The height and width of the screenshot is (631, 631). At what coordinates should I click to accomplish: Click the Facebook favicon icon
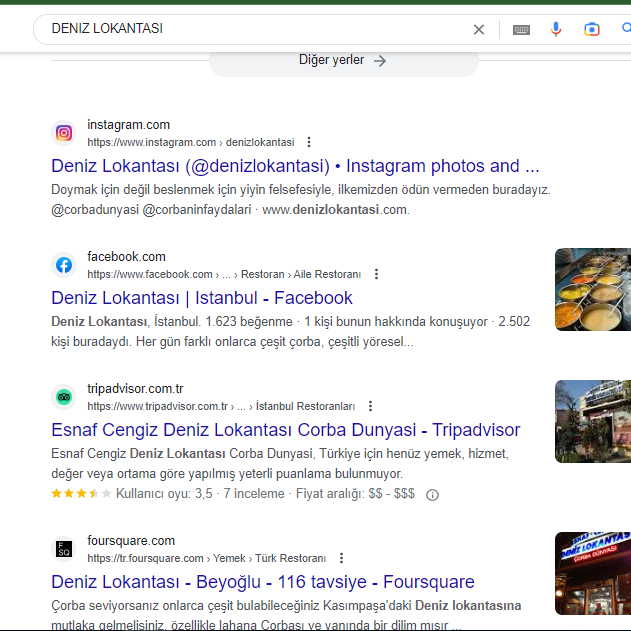64,265
